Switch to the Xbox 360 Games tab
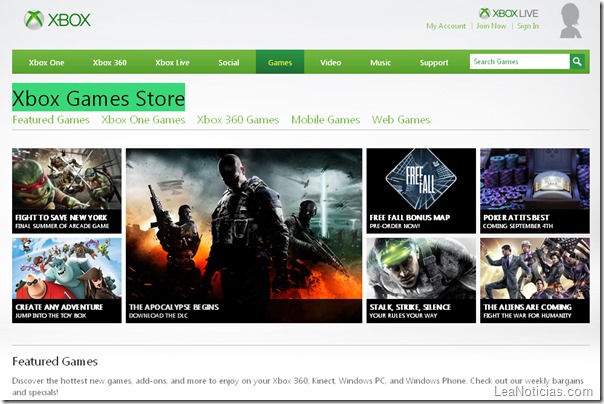Screen dimensions: 604x404 click(x=238, y=120)
